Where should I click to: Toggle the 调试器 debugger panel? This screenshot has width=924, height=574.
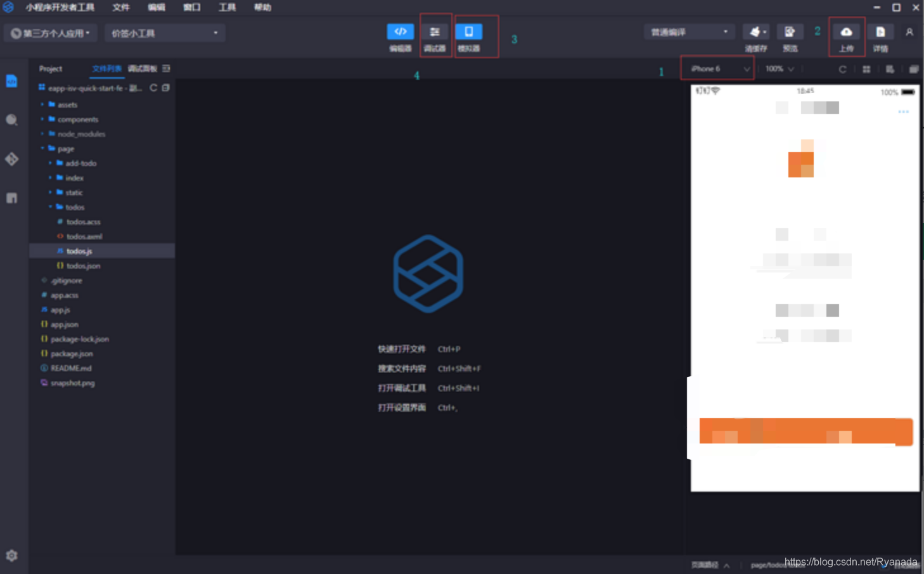click(x=435, y=32)
